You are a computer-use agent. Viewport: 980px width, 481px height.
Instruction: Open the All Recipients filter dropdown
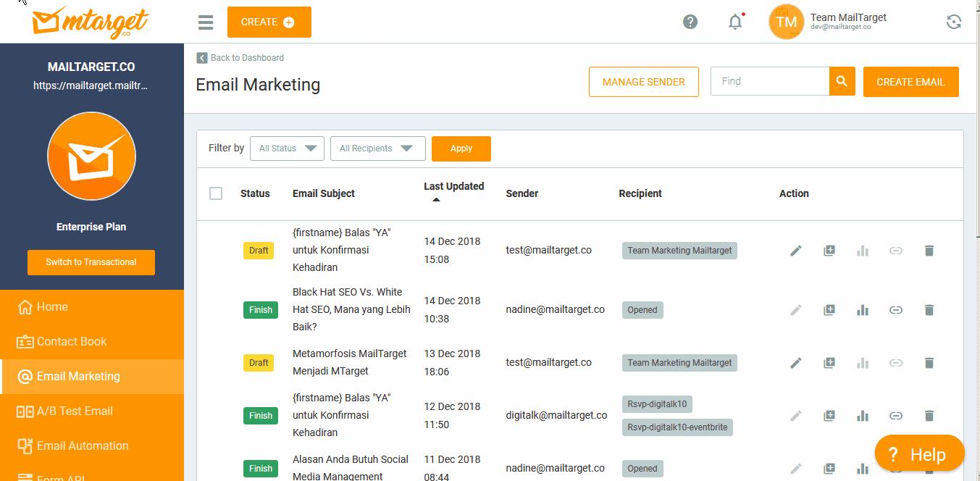point(377,149)
